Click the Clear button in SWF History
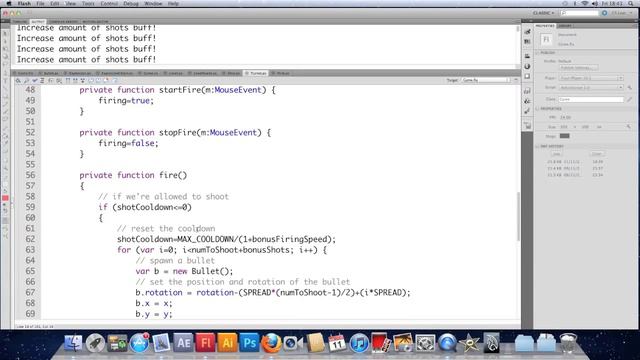 [597, 154]
